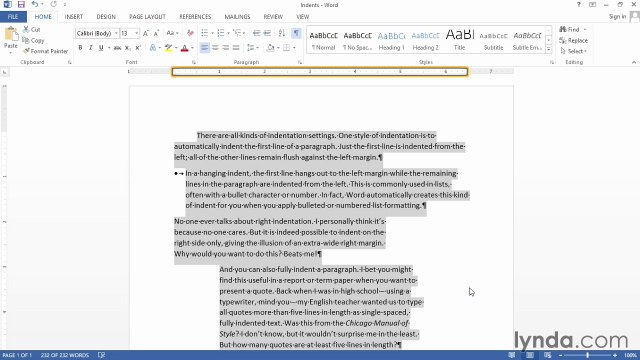This screenshot has width=640, height=360.
Task: Switch to INSERT tab
Action: (73, 17)
